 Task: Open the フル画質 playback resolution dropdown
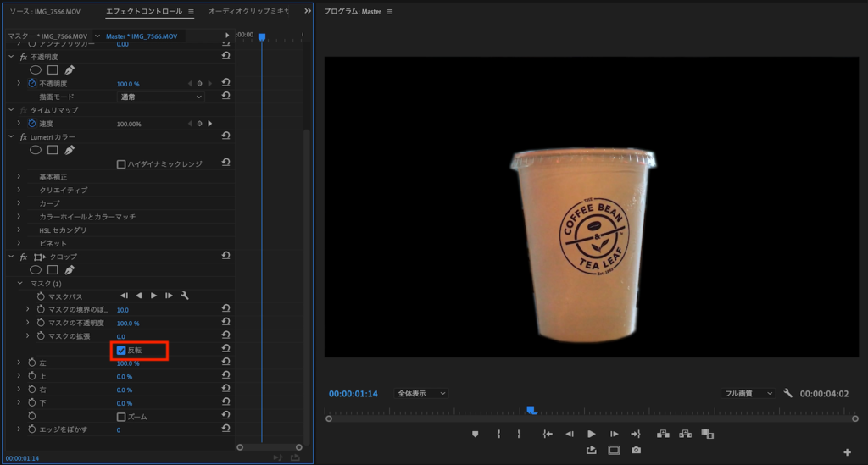pos(747,394)
